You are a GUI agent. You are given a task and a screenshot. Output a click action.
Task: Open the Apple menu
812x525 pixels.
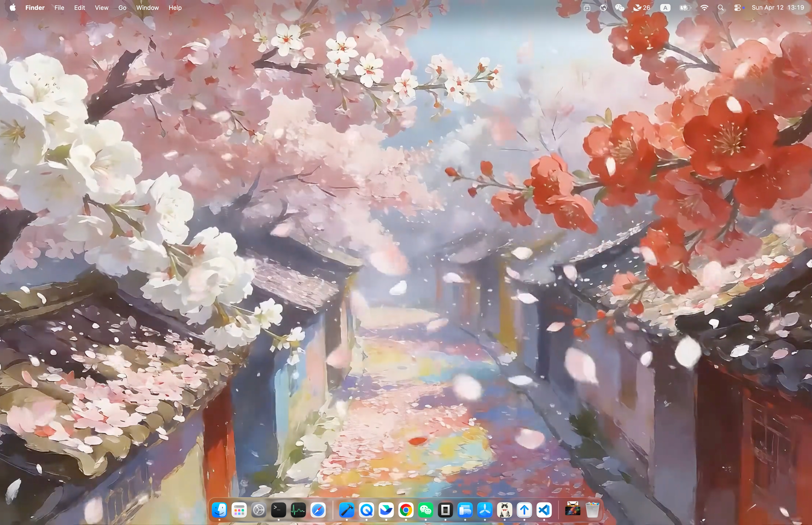tap(13, 8)
